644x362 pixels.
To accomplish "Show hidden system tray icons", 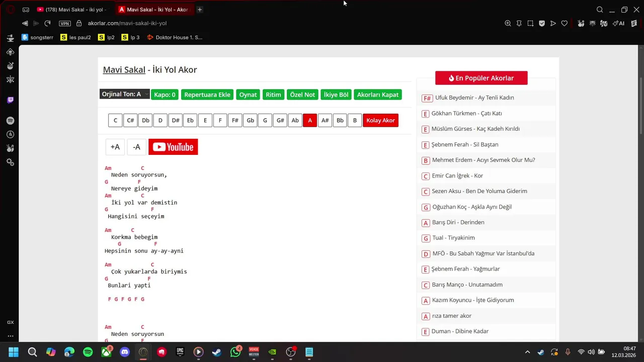I will pos(527,352).
